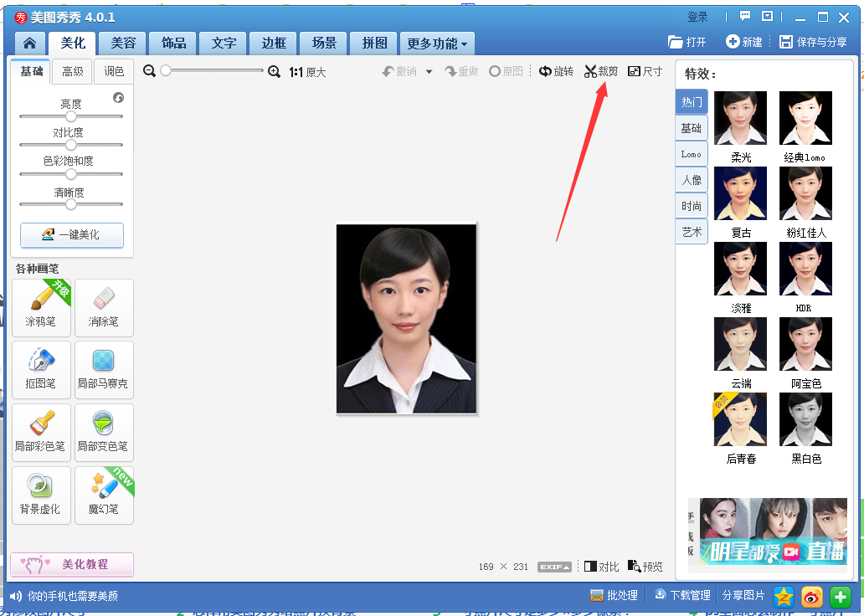Share to Weibo icon

click(x=812, y=596)
